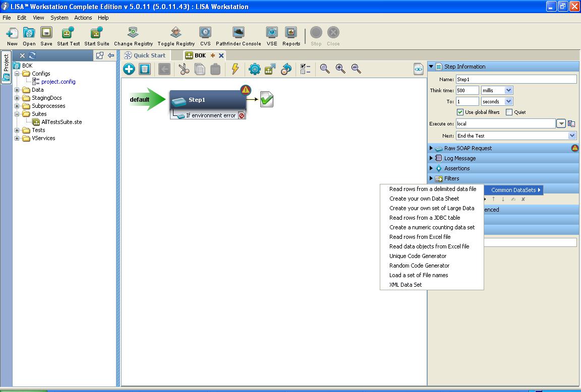Expand the Raw SOAP Request section

click(431, 148)
